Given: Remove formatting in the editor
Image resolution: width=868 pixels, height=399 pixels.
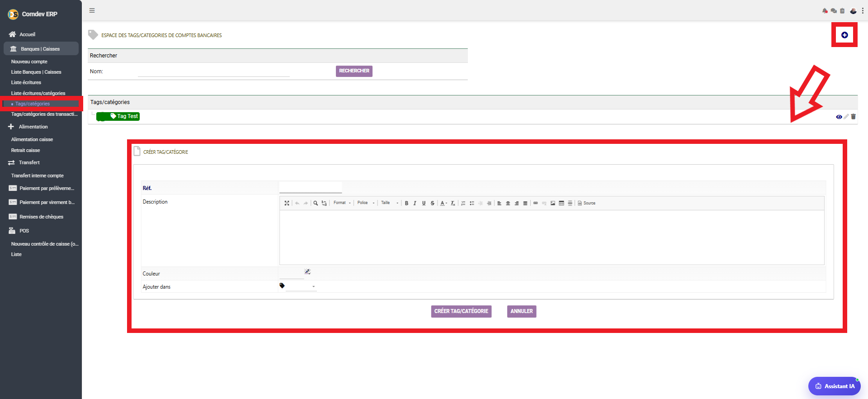Looking at the screenshot, I should (x=453, y=203).
